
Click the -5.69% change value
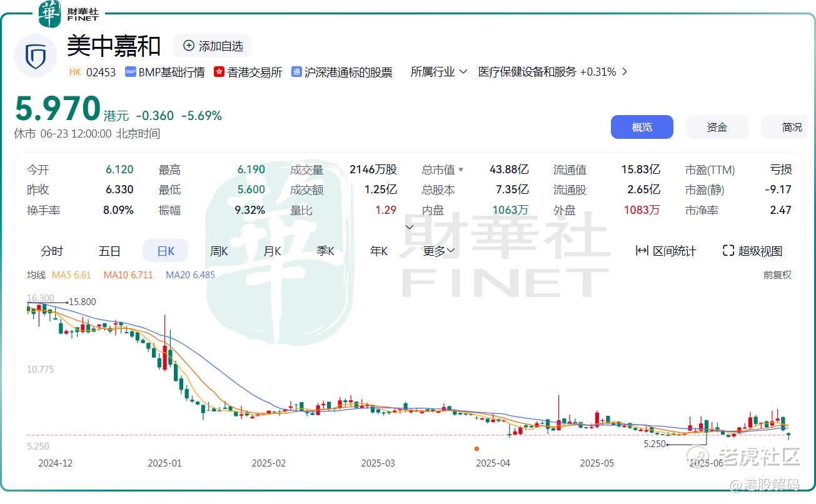pos(201,116)
